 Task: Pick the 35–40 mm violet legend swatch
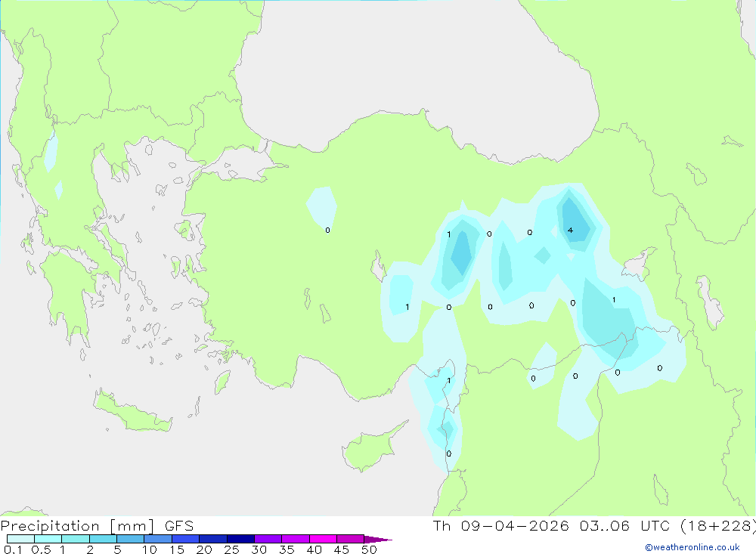click(x=296, y=539)
